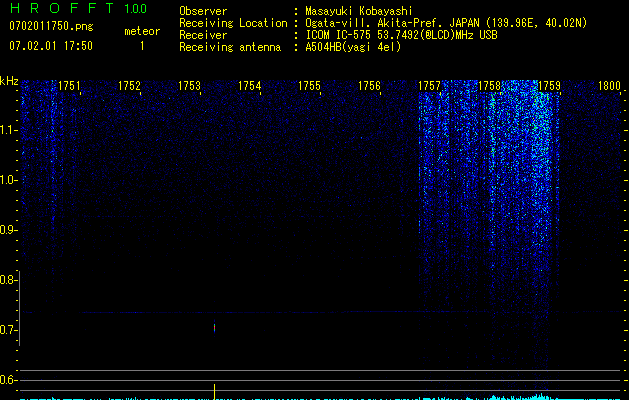Click the 0.6 kHz axis label
This screenshot has width=629, height=400.
pyautogui.click(x=8, y=380)
